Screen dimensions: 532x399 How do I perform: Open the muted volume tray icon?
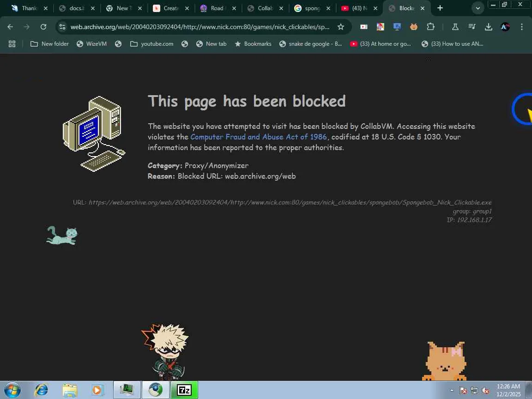[485, 391]
